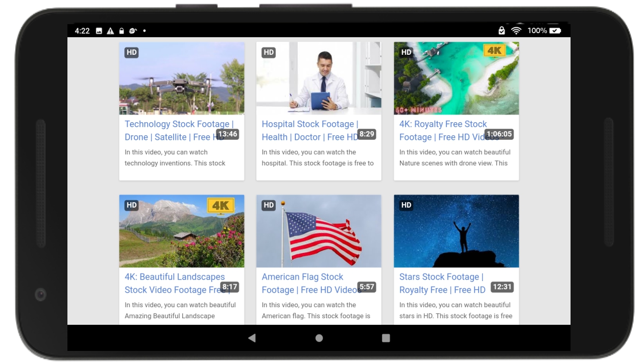
Task: Tap the Wi-Fi icon in status bar
Action: point(517,31)
